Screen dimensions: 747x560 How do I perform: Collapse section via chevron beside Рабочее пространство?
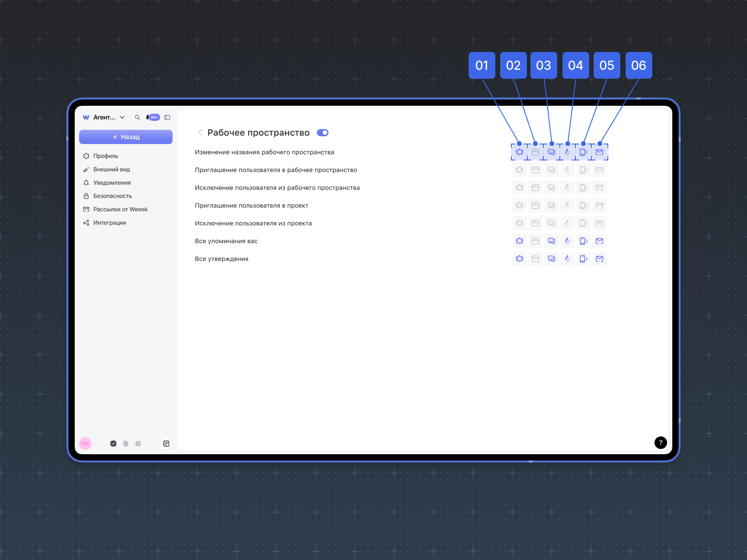click(200, 132)
